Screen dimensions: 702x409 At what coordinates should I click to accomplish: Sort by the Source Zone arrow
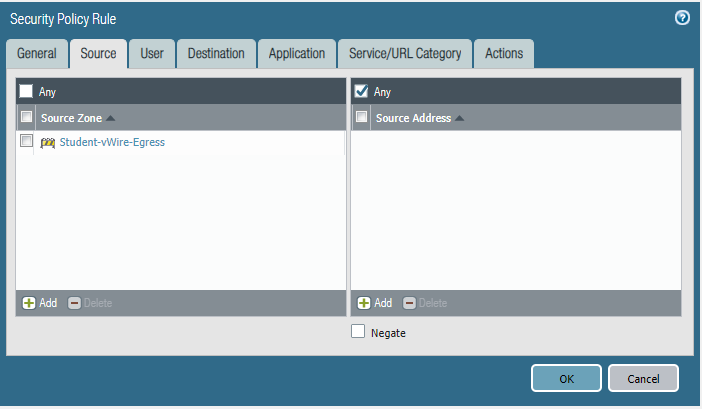pyautogui.click(x=111, y=118)
